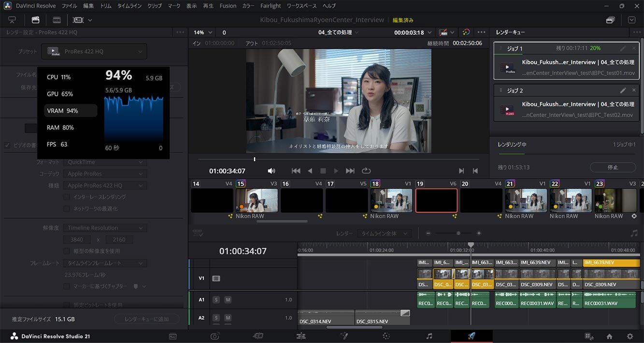Click the 停止 button to stop rendering
Image resolution: width=644 pixels, height=343 pixels.
[613, 167]
